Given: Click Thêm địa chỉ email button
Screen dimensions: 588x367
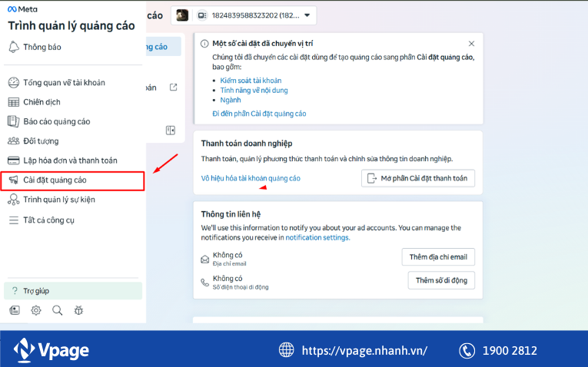Looking at the screenshot, I should tap(438, 257).
